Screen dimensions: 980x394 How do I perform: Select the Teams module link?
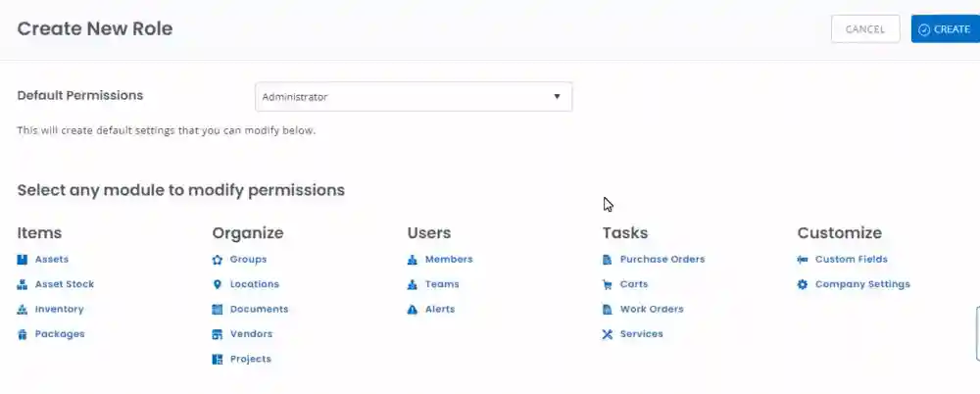442,284
